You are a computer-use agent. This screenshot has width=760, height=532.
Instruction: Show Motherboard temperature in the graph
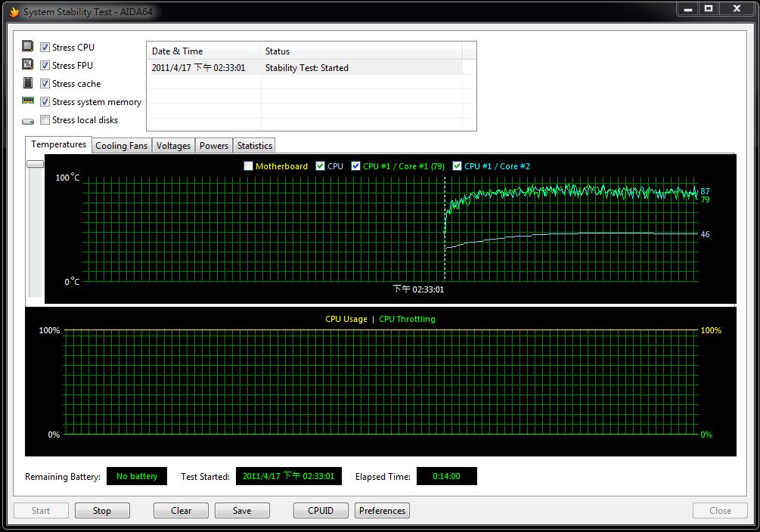coord(248,166)
